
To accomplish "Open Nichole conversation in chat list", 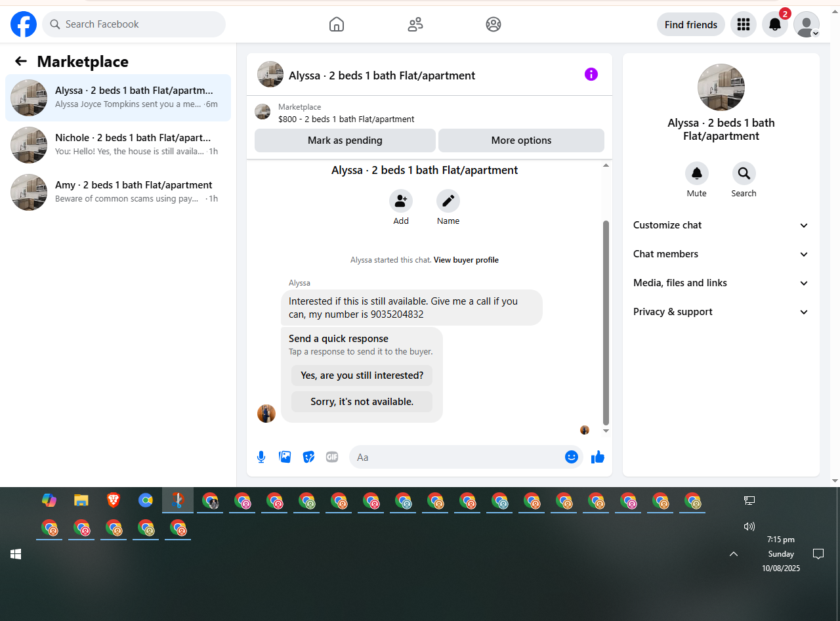I will click(118, 145).
